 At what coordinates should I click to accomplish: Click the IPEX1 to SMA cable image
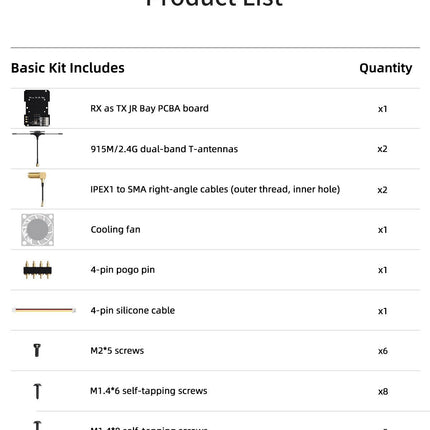[37, 189]
